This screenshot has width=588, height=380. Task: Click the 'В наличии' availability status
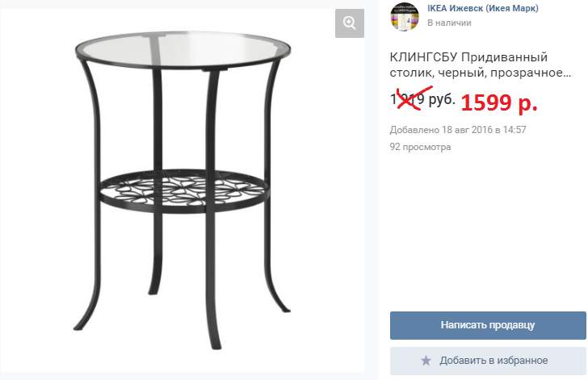(x=449, y=23)
